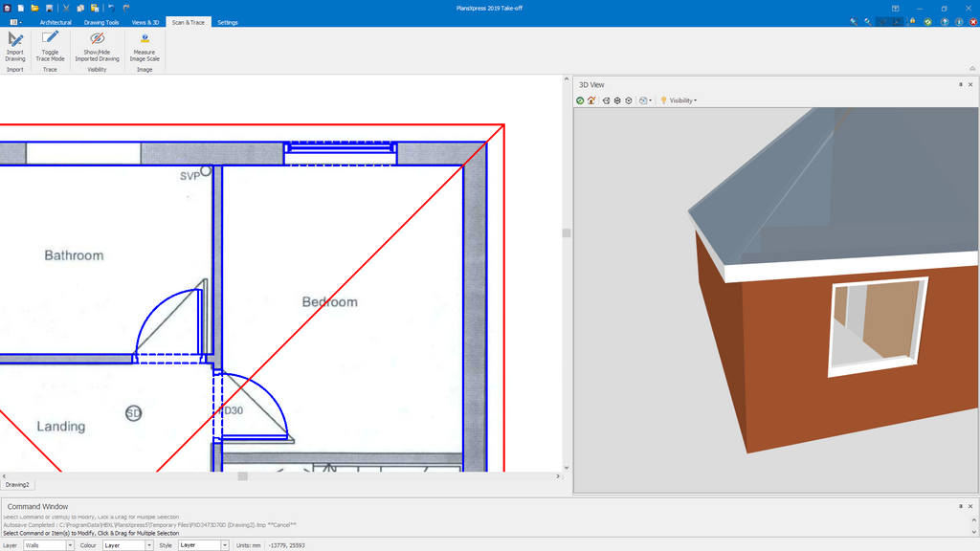Open the Style dropdown in status bar
980x551 pixels.
tap(225, 545)
